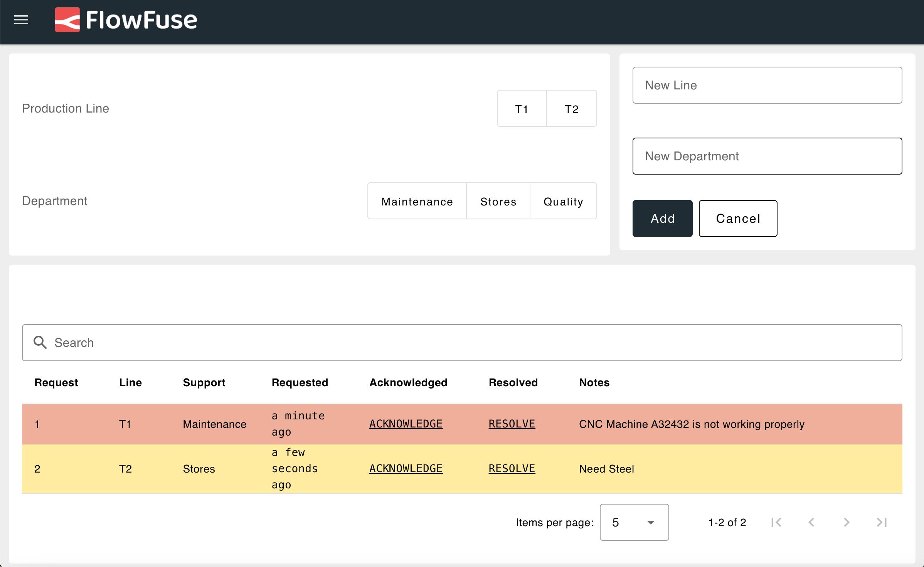This screenshot has height=567, width=924.
Task: Select the T1 production line button
Action: pyautogui.click(x=522, y=108)
